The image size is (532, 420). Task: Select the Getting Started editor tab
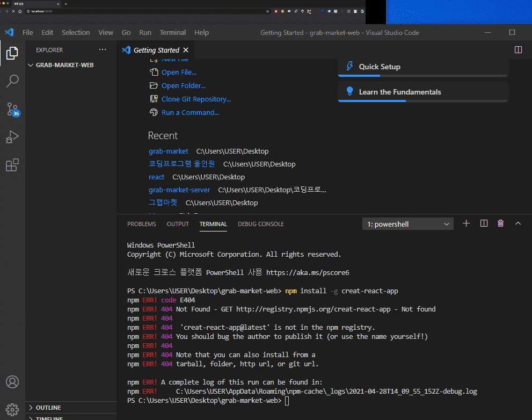click(x=156, y=50)
